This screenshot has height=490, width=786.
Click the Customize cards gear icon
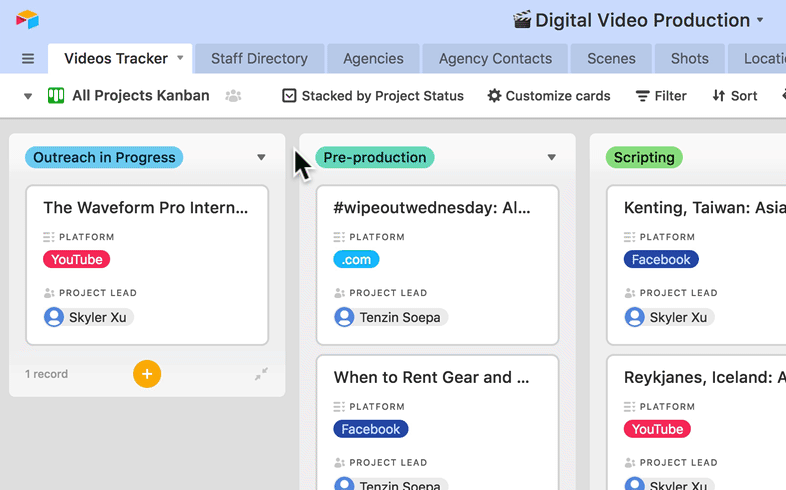pyautogui.click(x=494, y=96)
